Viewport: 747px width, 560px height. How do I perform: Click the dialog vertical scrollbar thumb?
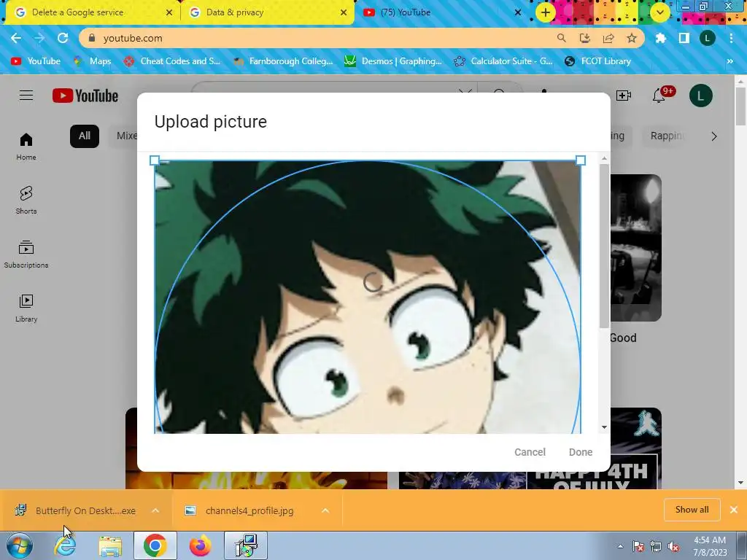pos(604,245)
